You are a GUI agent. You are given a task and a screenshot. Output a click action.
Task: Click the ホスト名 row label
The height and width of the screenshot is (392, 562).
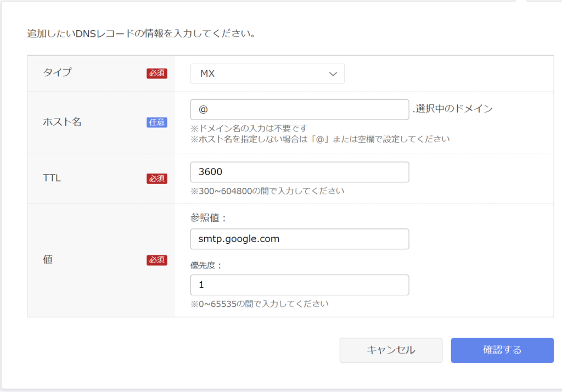coord(62,122)
